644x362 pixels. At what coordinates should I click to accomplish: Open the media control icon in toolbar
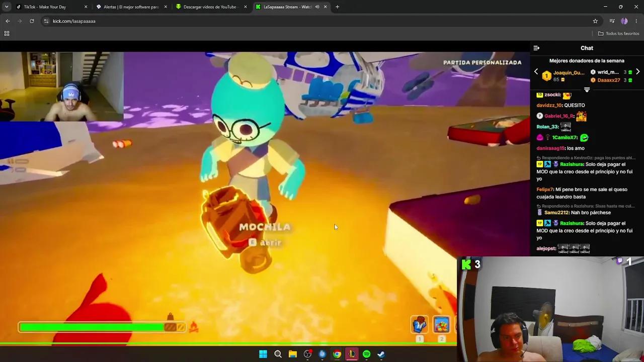[612, 21]
